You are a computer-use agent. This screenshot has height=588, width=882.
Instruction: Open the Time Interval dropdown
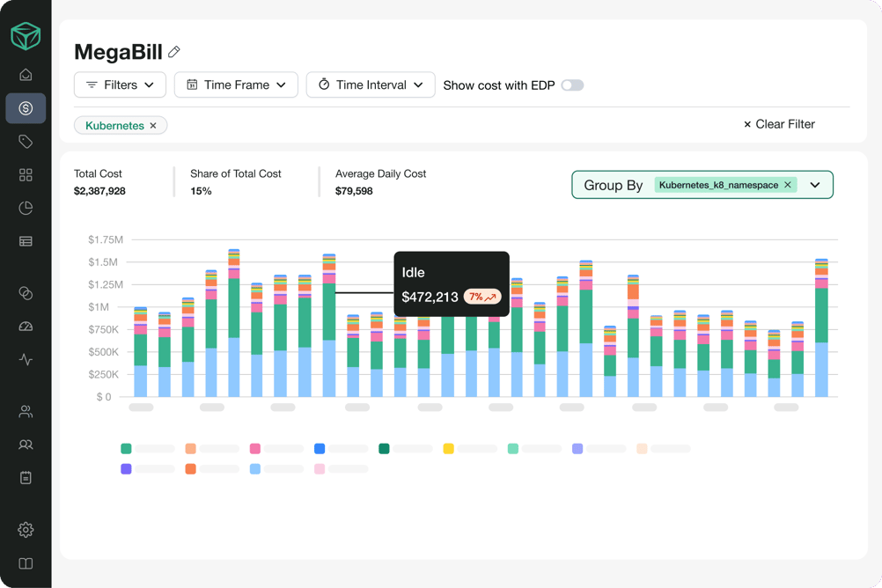pyautogui.click(x=371, y=85)
